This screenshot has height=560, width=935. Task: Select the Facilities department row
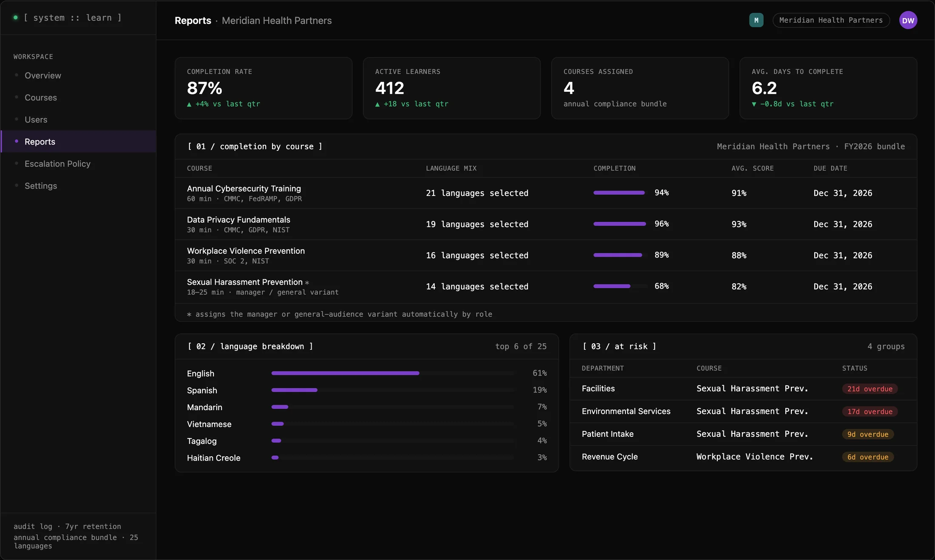(x=743, y=388)
